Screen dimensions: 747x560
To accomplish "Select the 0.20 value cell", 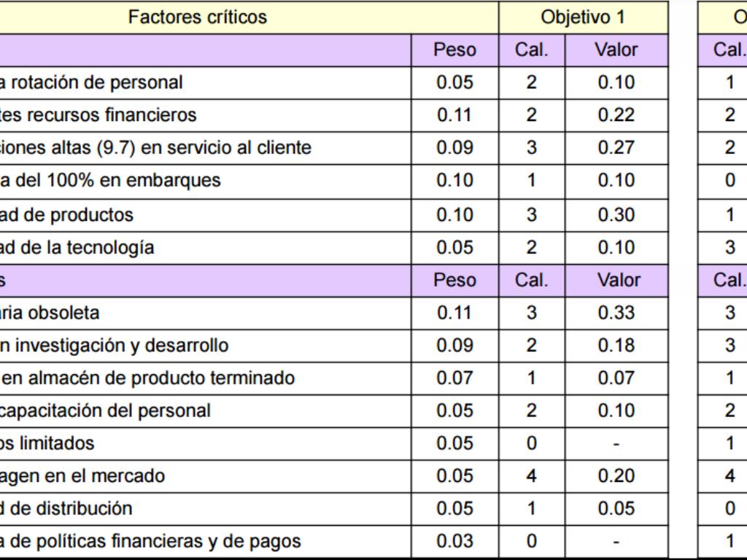I will (617, 476).
